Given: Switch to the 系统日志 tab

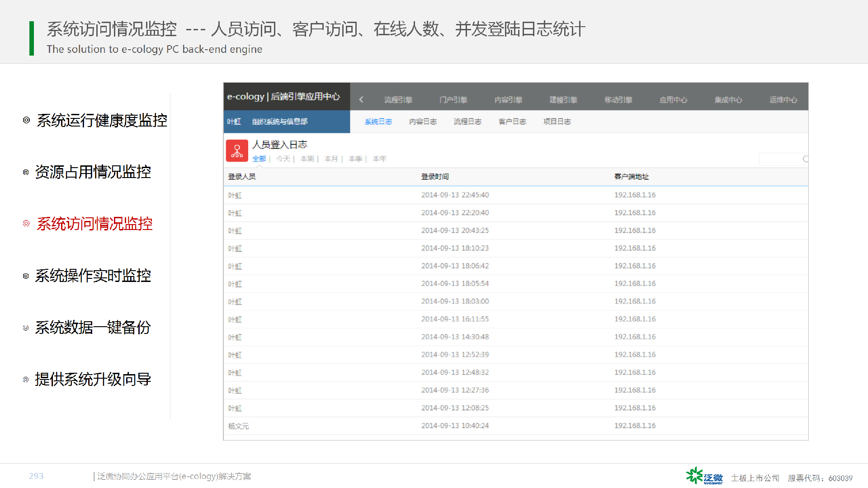Looking at the screenshot, I should coord(378,122).
